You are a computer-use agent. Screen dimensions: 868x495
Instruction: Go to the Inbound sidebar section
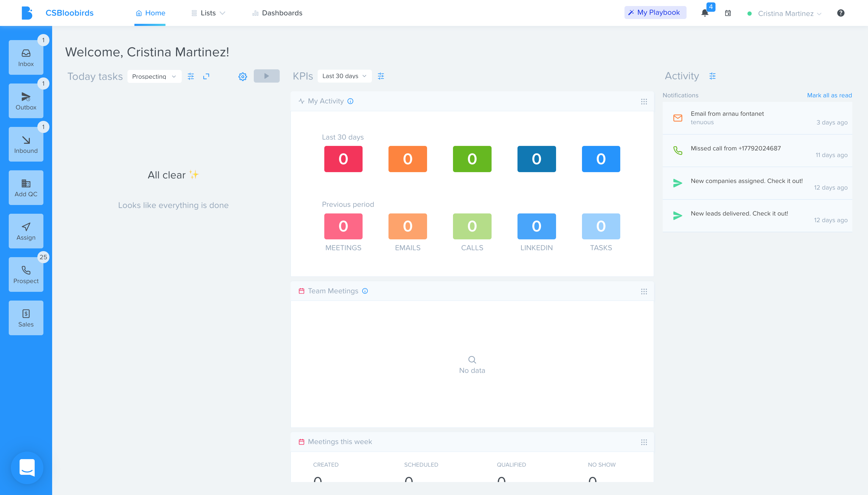tap(26, 144)
